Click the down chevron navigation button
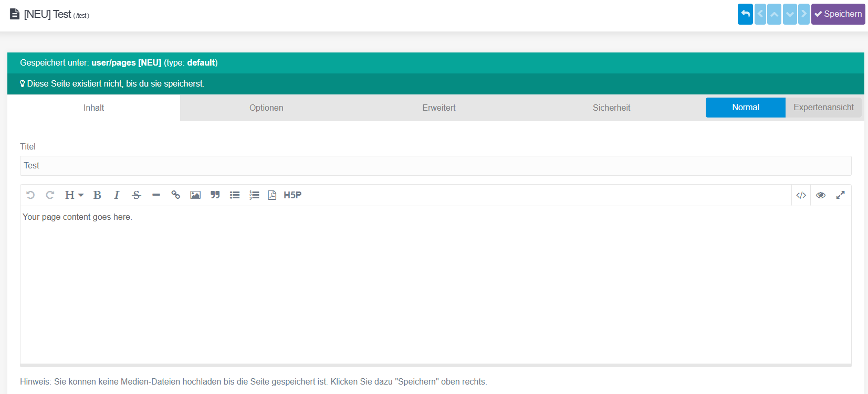Screen dimensions: 868x394 (x=790, y=14)
